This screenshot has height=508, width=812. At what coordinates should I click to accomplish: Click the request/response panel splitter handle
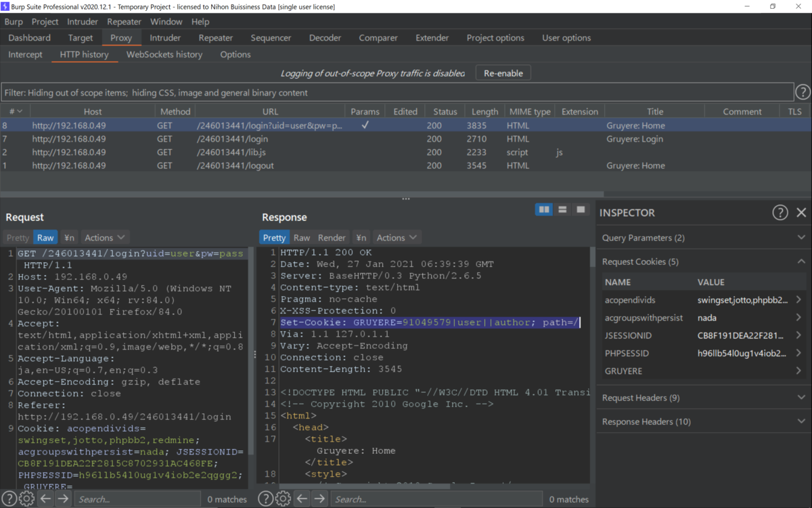(255, 354)
